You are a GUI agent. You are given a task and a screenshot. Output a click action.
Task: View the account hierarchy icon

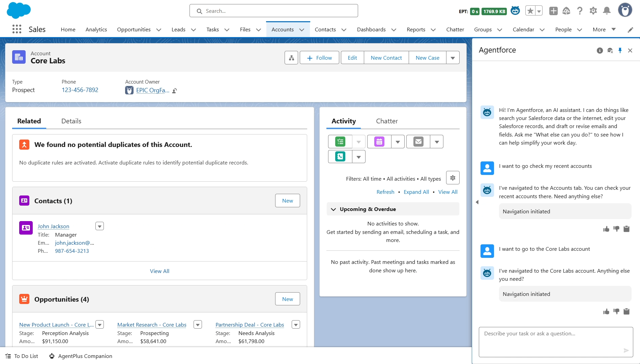[291, 58]
